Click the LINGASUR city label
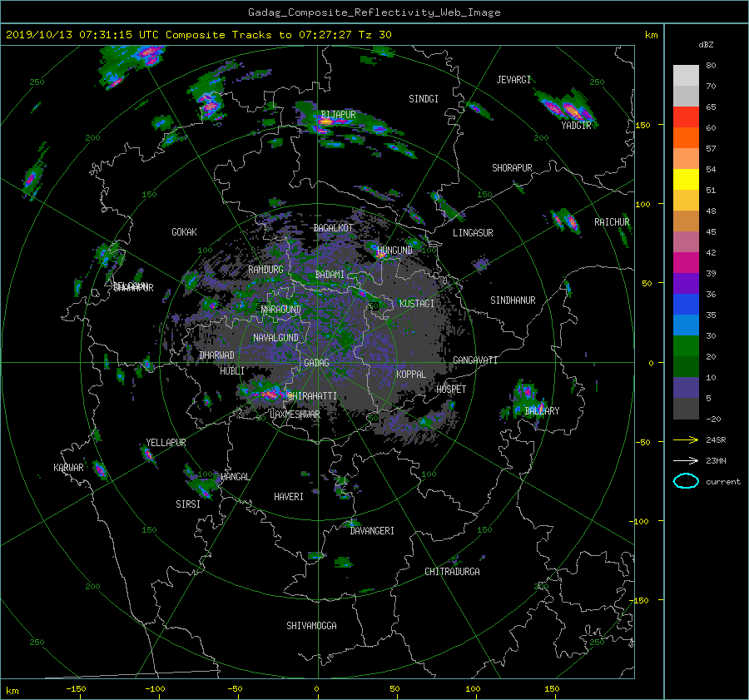The image size is (749, 700). coord(473,233)
